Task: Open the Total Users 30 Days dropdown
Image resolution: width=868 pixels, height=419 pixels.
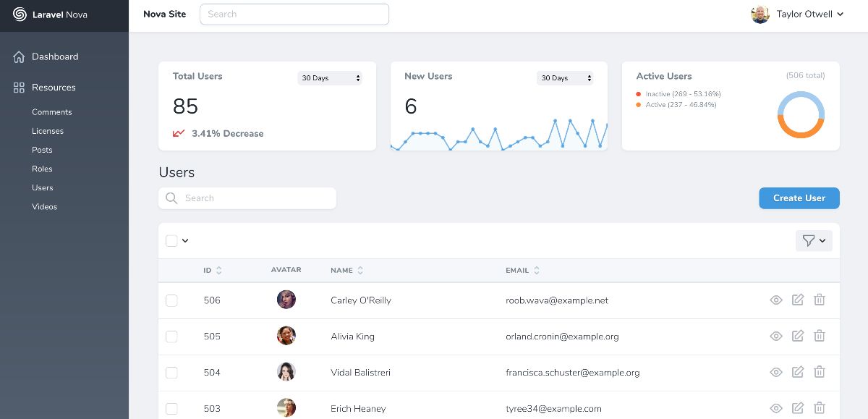Action: [x=330, y=78]
